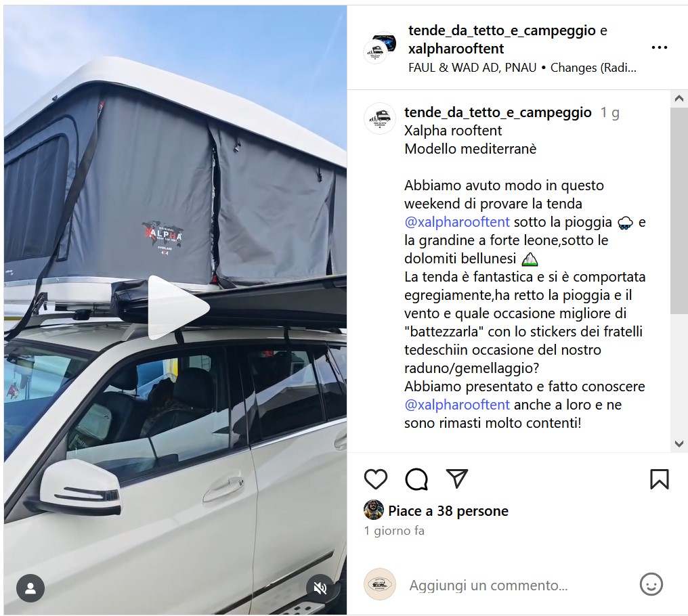Open tende_da_tetto_e_campeggio profile in header

502,30
